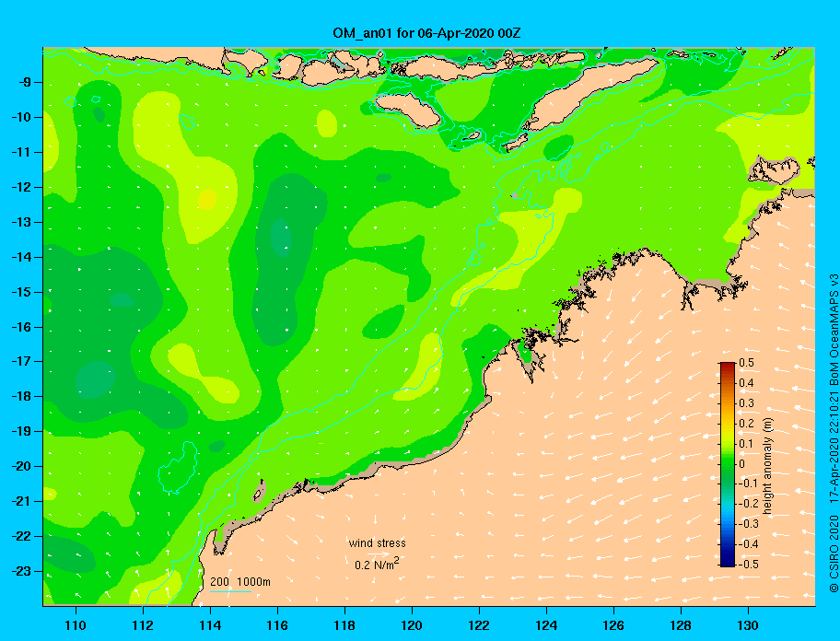Pick the -21 latitude axis label
Screen dimensions: 840x641
(x=21, y=501)
